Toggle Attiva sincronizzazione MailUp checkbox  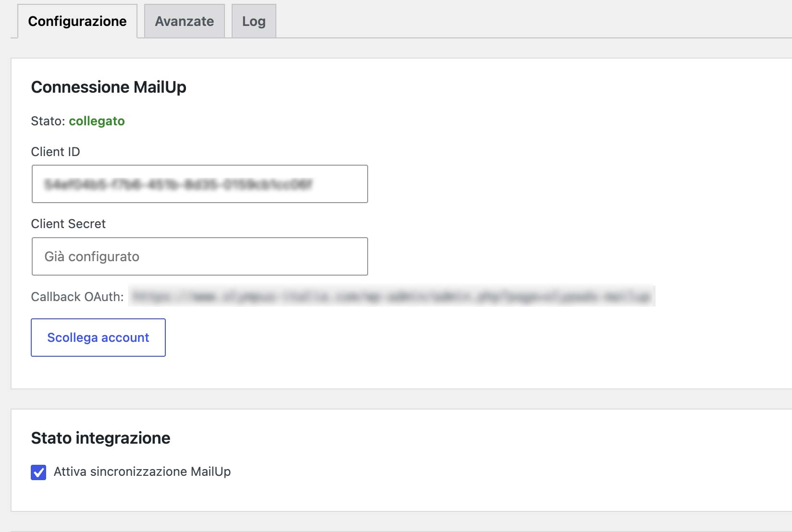click(x=38, y=472)
